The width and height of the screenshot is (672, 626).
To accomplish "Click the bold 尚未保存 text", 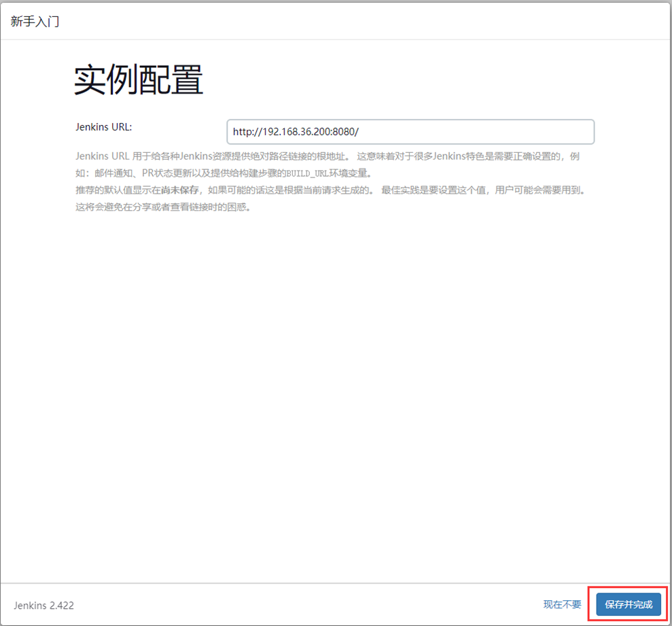I will pos(180,190).
